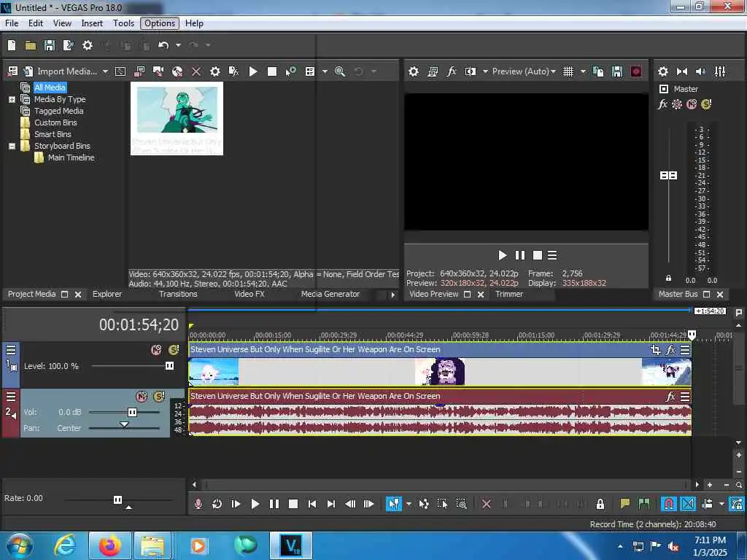The height and width of the screenshot is (560, 747).
Task: Open the Render As icon in the main toolbar
Action: click(68, 45)
